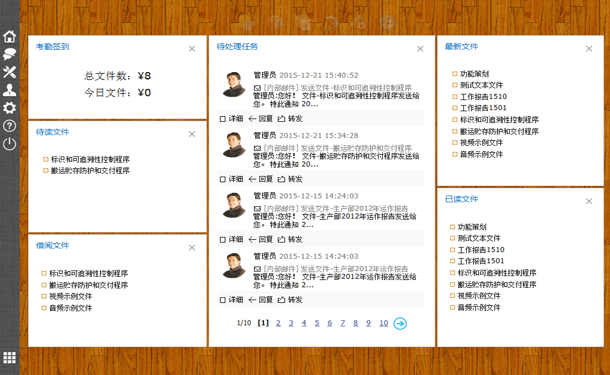Click the power logout icon in sidebar

click(x=9, y=144)
